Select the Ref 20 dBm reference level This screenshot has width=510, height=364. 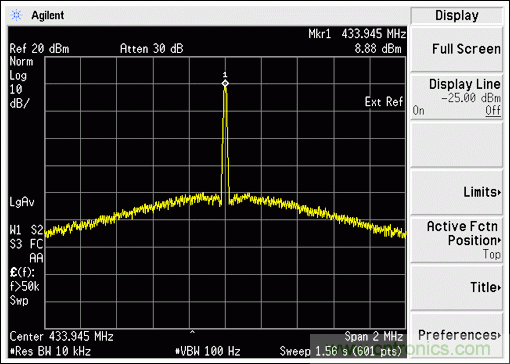[x=39, y=49]
